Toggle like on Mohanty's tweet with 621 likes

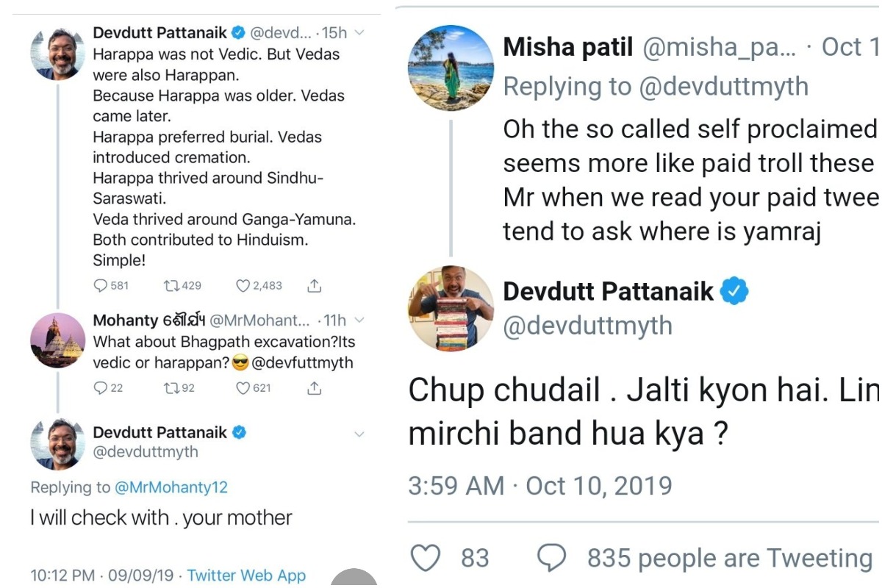243,387
